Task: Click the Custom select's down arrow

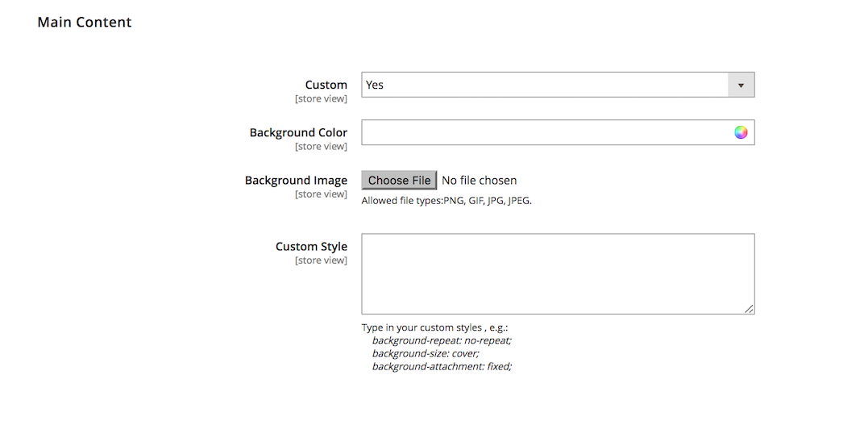Action: [x=741, y=85]
